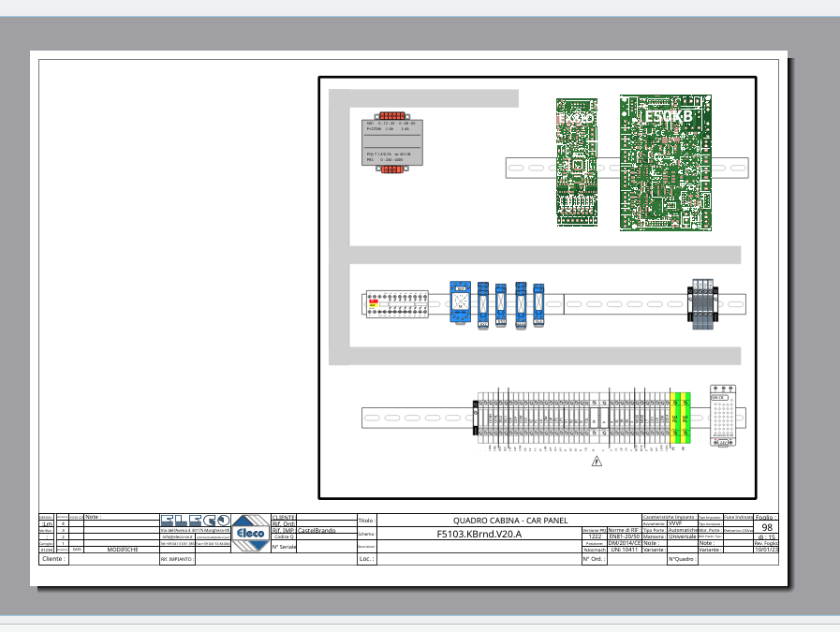
Task: Click the MODIFICHE revision cell
Action: pyautogui.click(x=123, y=550)
